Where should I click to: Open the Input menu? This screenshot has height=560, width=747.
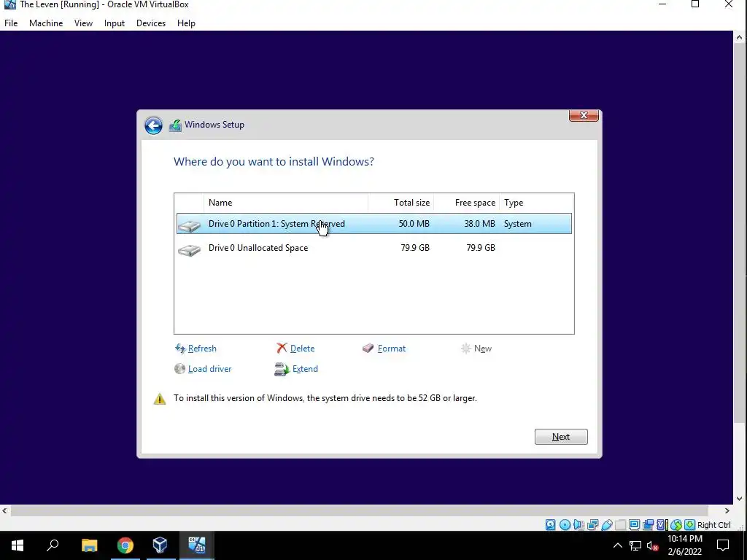click(x=115, y=23)
